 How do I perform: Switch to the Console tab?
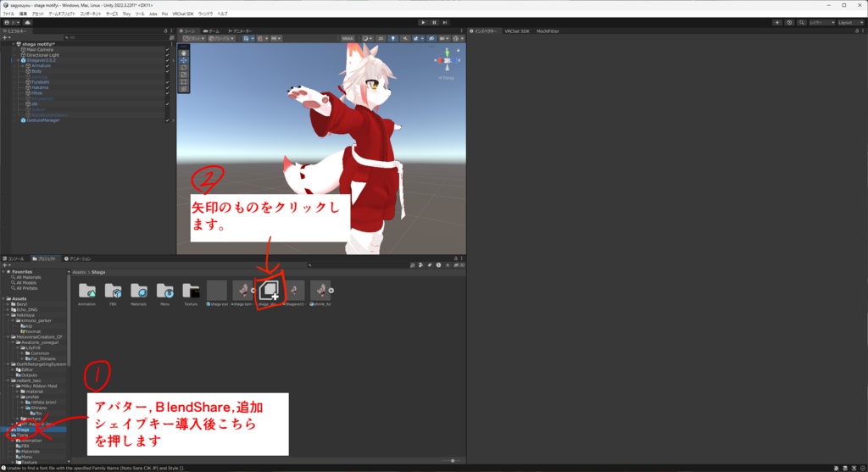(14, 258)
